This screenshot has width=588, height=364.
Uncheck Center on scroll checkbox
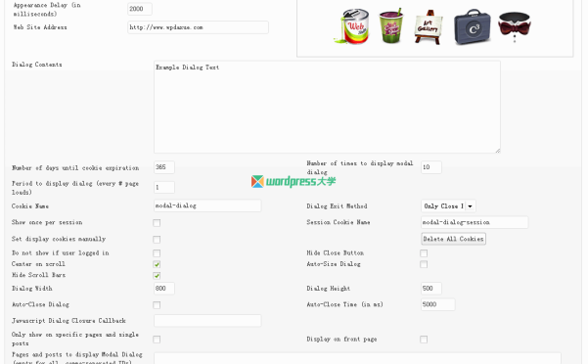[x=157, y=264]
